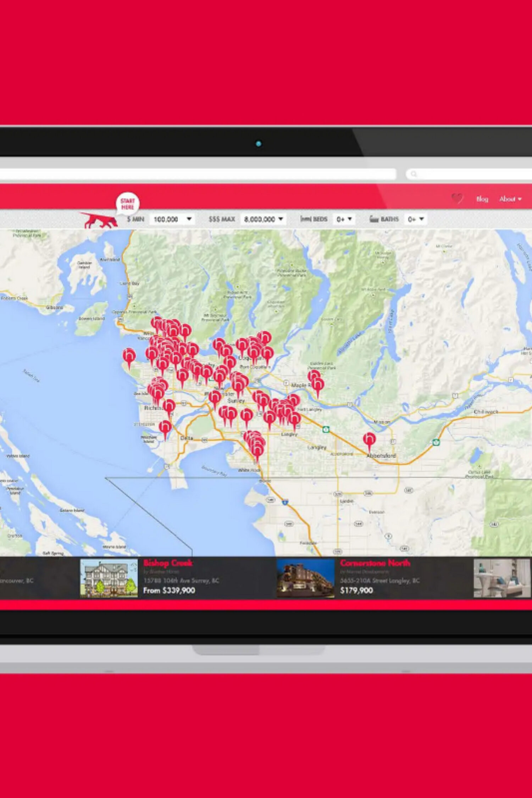Expand the BEDS count dropdown
The width and height of the screenshot is (532, 798).
[x=344, y=219]
